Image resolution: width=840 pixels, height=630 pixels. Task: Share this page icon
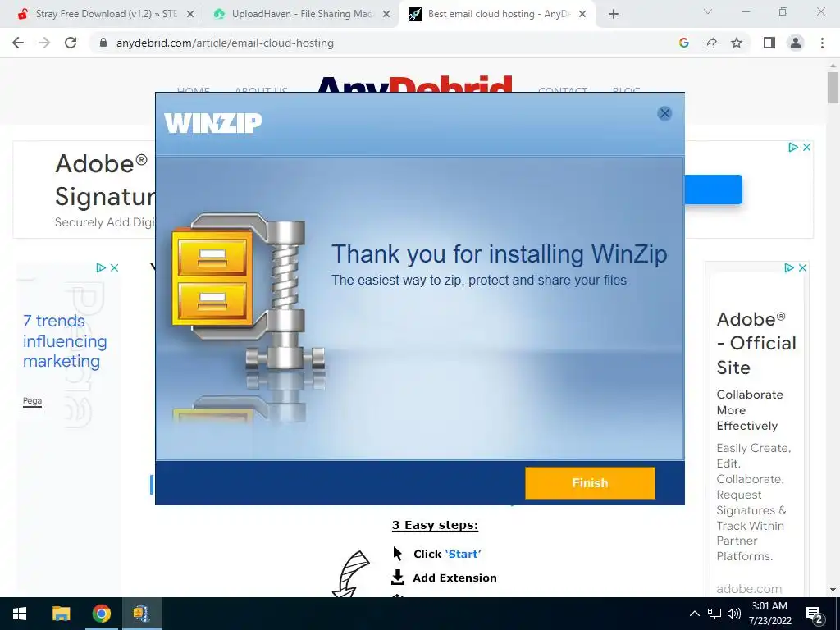coord(710,43)
